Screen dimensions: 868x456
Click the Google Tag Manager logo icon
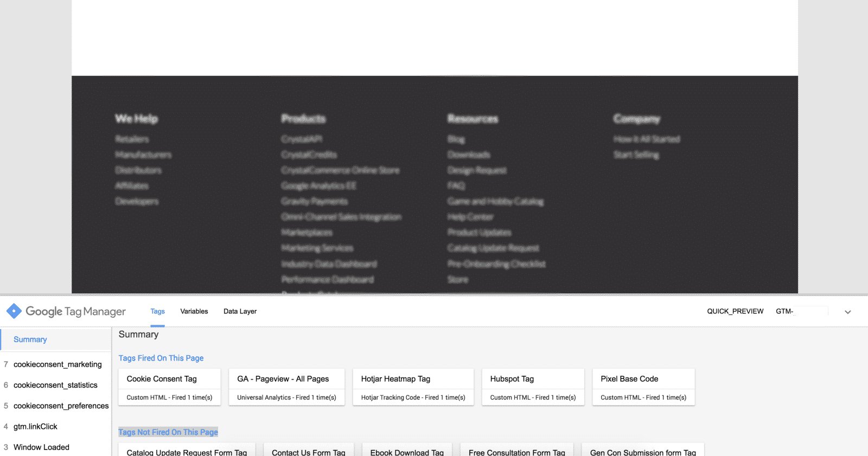coord(14,311)
